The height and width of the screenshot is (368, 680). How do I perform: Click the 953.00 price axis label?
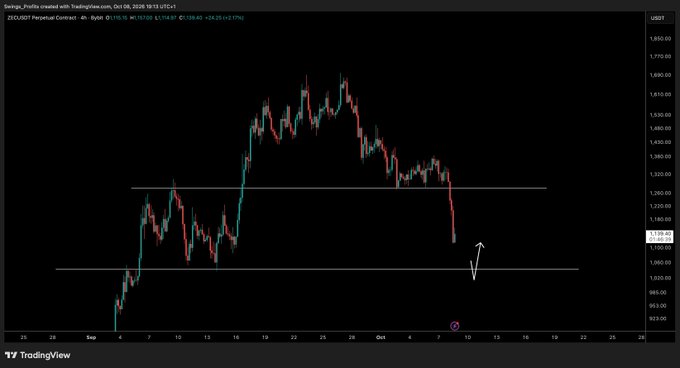[658, 306]
